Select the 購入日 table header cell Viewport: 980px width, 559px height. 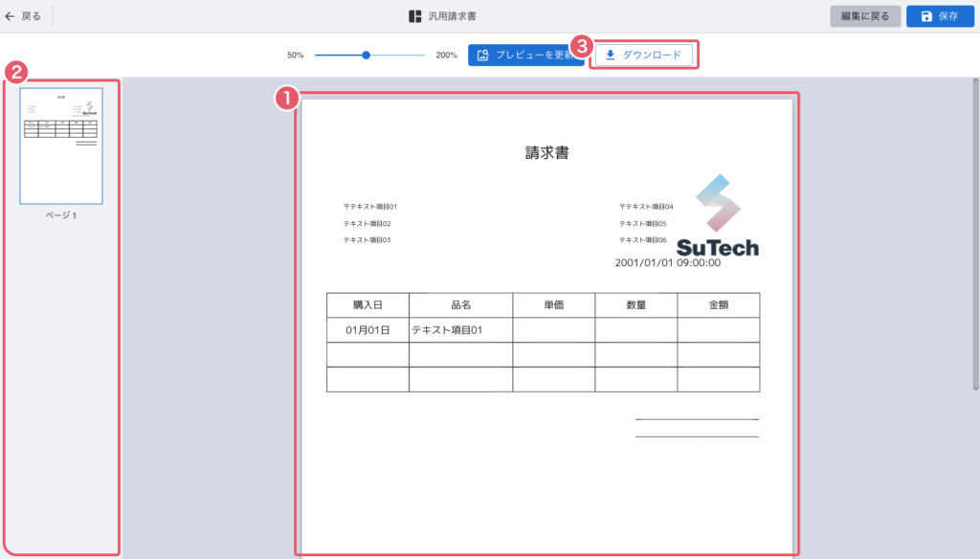coord(367,305)
